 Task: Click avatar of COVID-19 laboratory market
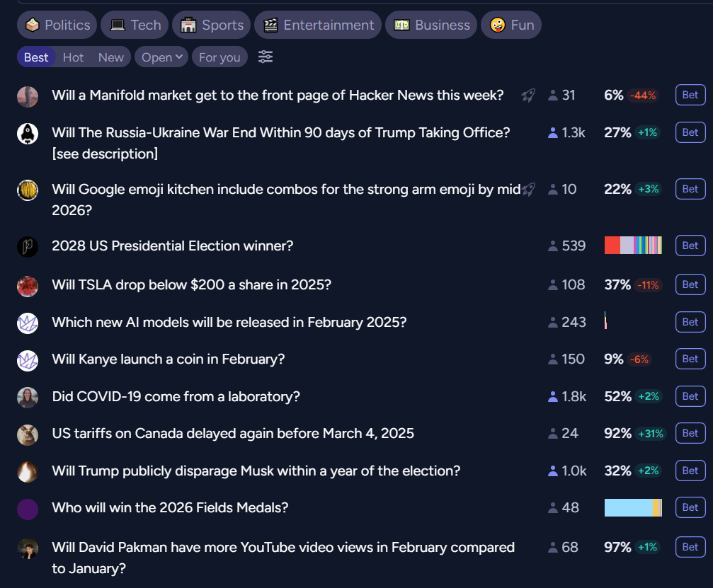pos(28,398)
